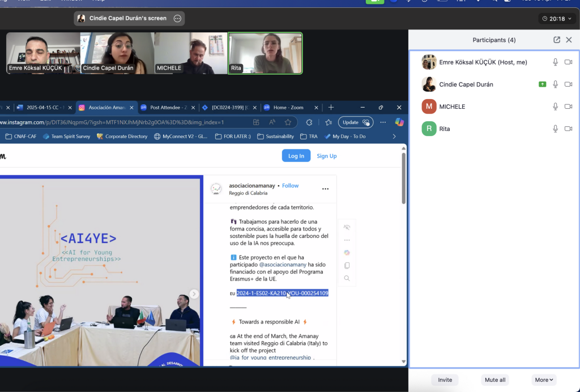Expand the 20:18 meeting timer dropdown
The width and height of the screenshot is (580, 392).
(x=557, y=19)
